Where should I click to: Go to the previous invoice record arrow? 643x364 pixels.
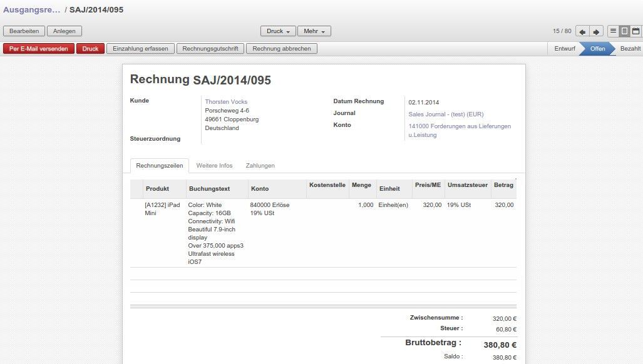pos(582,31)
